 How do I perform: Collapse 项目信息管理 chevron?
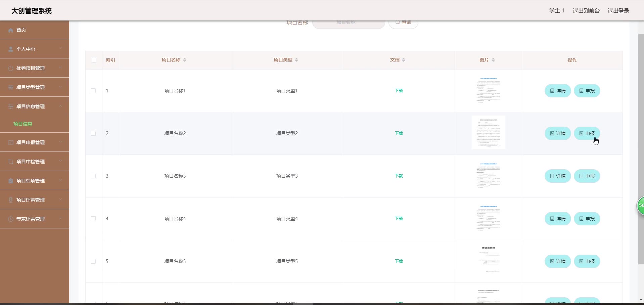click(x=60, y=106)
